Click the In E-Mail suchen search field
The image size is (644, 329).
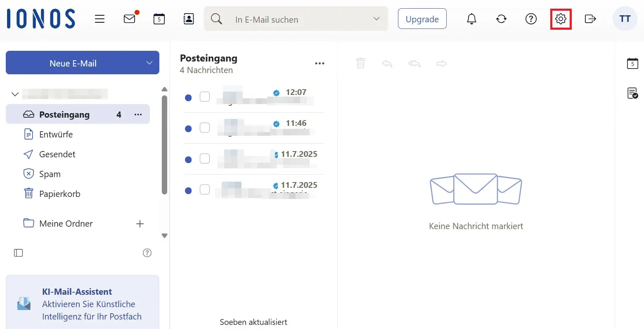click(289, 19)
